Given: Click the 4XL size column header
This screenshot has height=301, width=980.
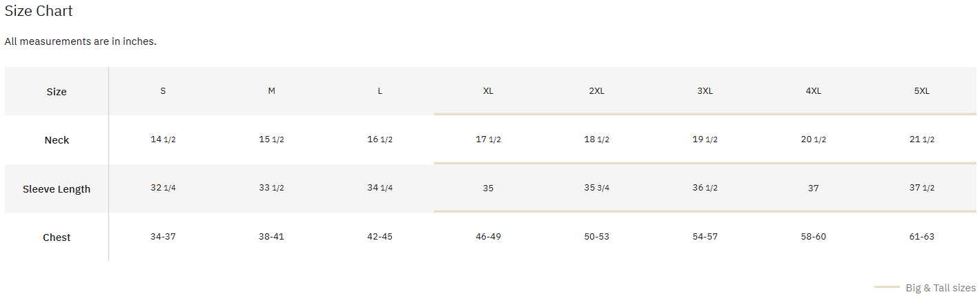Looking at the screenshot, I should [x=813, y=91].
